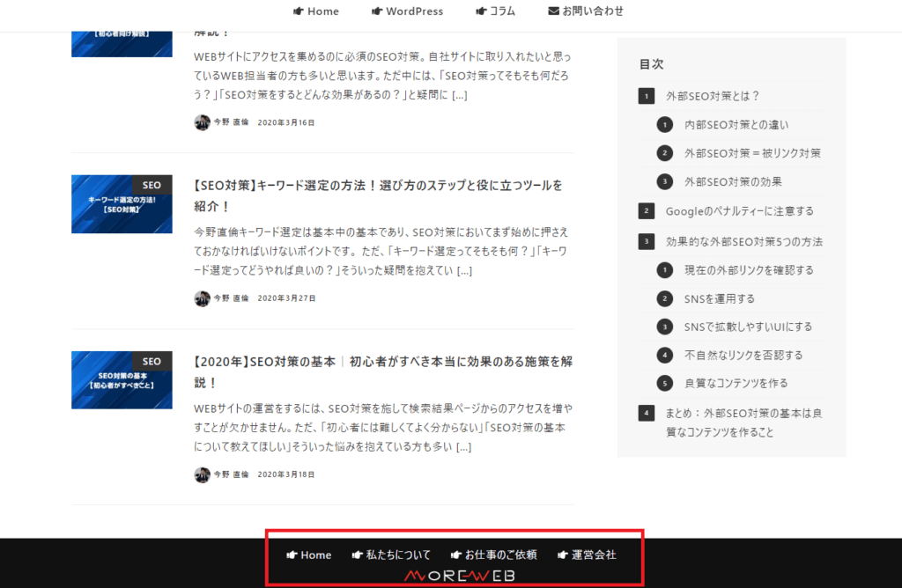Click round badge beside 内部SEO対策との違い
This screenshot has width=902, height=588.
665,125
